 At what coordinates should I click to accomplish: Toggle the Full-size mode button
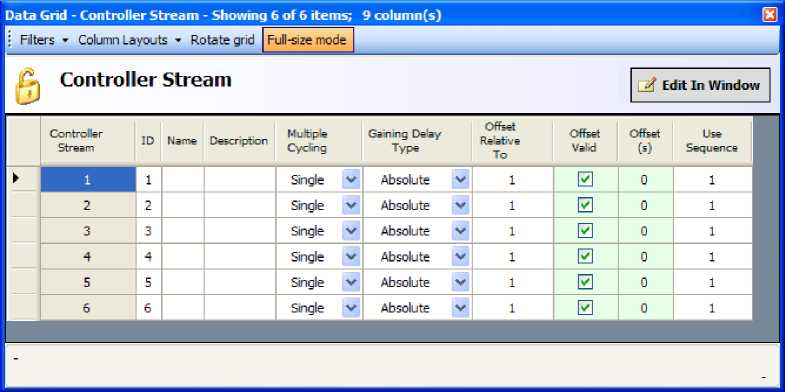pyautogui.click(x=308, y=40)
